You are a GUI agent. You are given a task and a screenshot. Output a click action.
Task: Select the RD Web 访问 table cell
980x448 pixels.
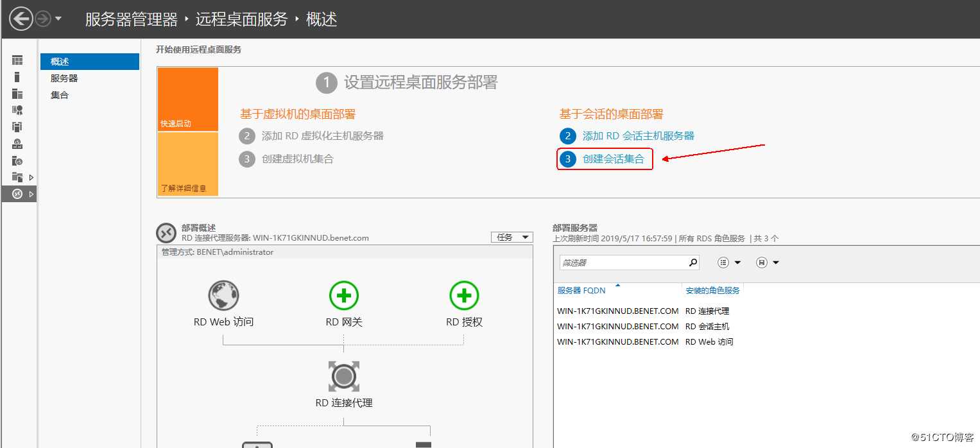point(709,342)
